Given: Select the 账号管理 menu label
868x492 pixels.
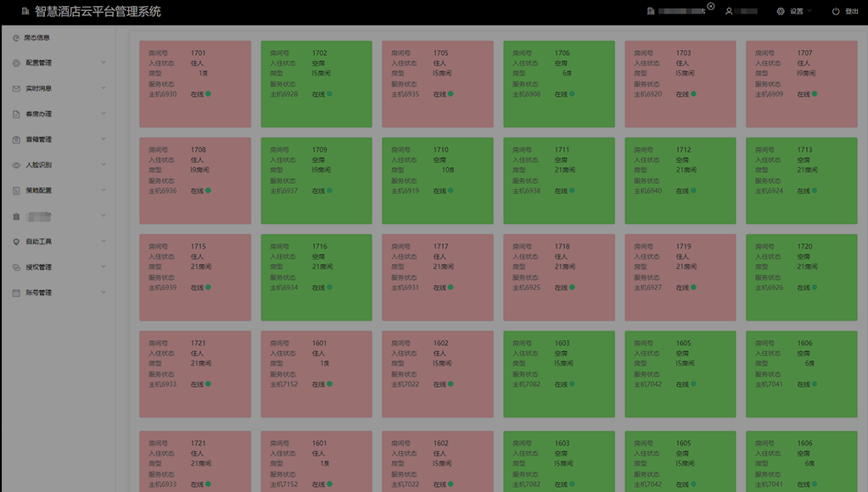Looking at the screenshot, I should (x=39, y=293).
